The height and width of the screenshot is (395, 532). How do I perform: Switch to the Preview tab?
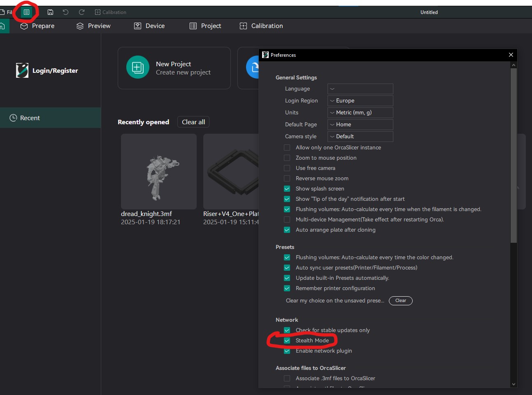[93, 26]
